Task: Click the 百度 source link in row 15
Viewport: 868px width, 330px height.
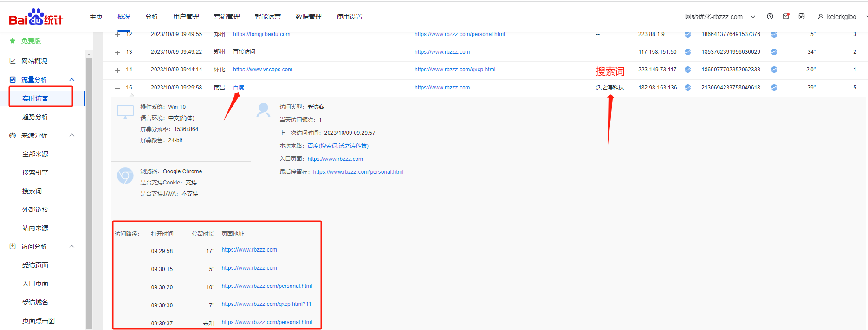Action: [x=239, y=88]
